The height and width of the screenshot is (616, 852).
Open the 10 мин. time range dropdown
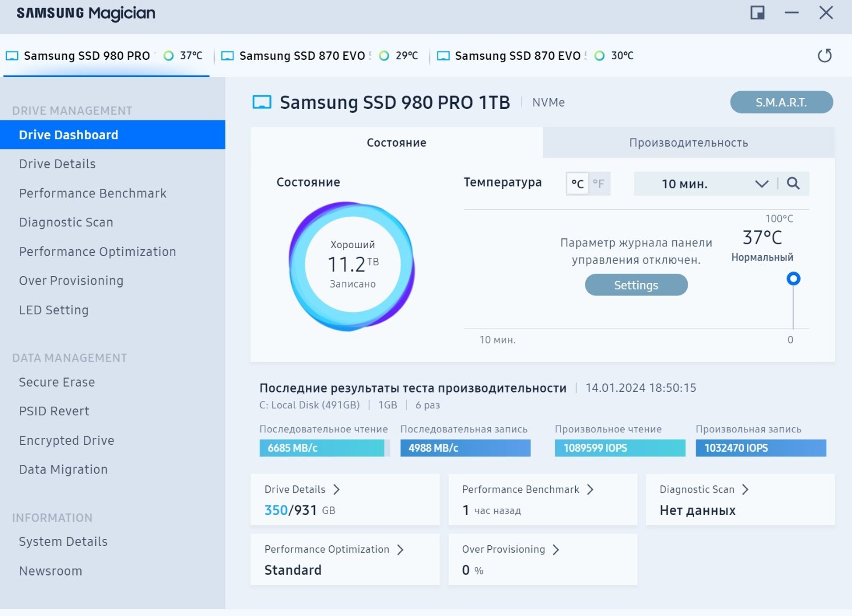pyautogui.click(x=705, y=184)
